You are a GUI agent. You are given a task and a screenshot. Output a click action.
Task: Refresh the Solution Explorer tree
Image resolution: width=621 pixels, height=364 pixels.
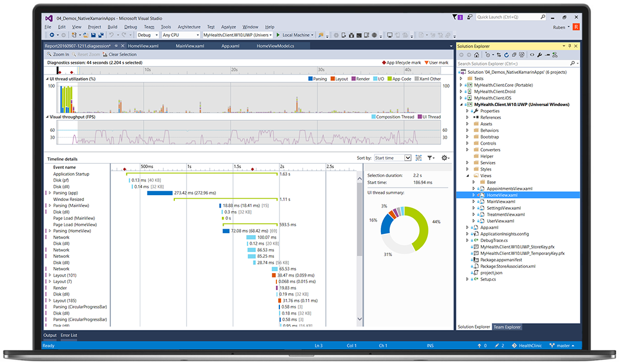point(506,55)
